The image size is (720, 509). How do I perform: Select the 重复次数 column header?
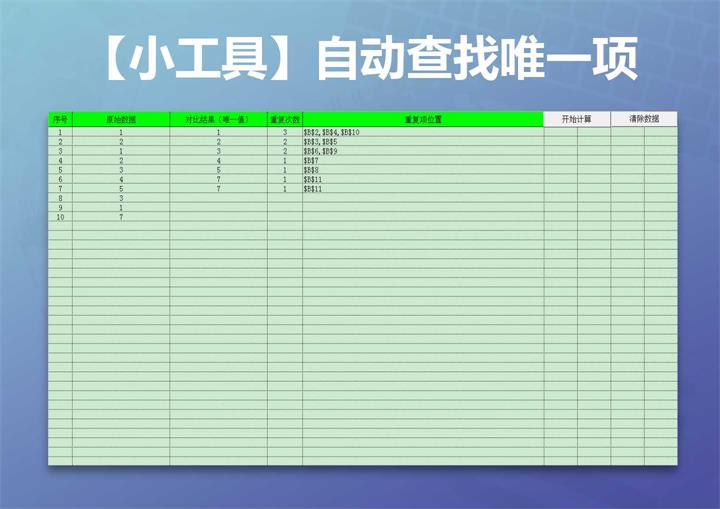pos(284,120)
